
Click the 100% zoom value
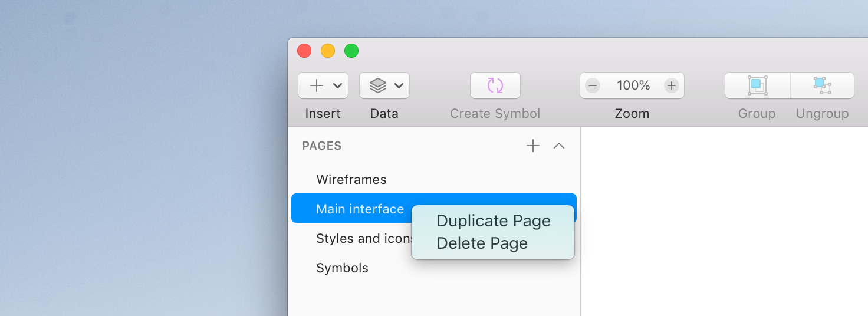[x=633, y=85]
